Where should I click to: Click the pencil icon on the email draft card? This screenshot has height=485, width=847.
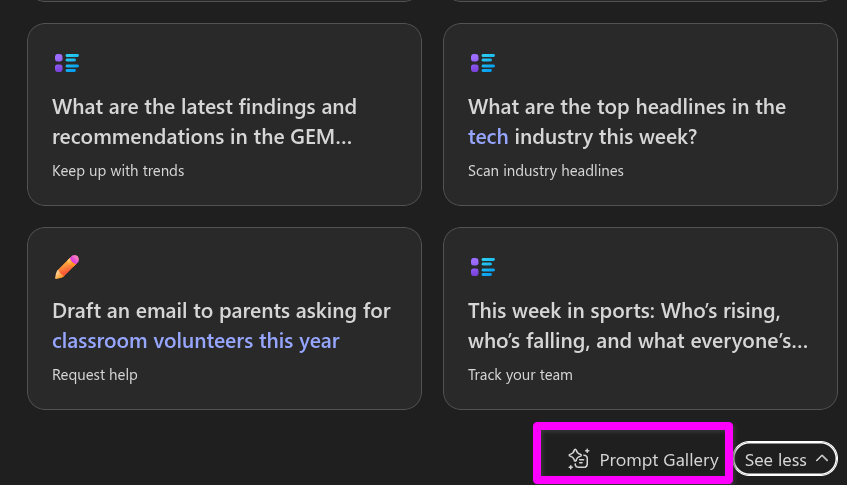67,267
